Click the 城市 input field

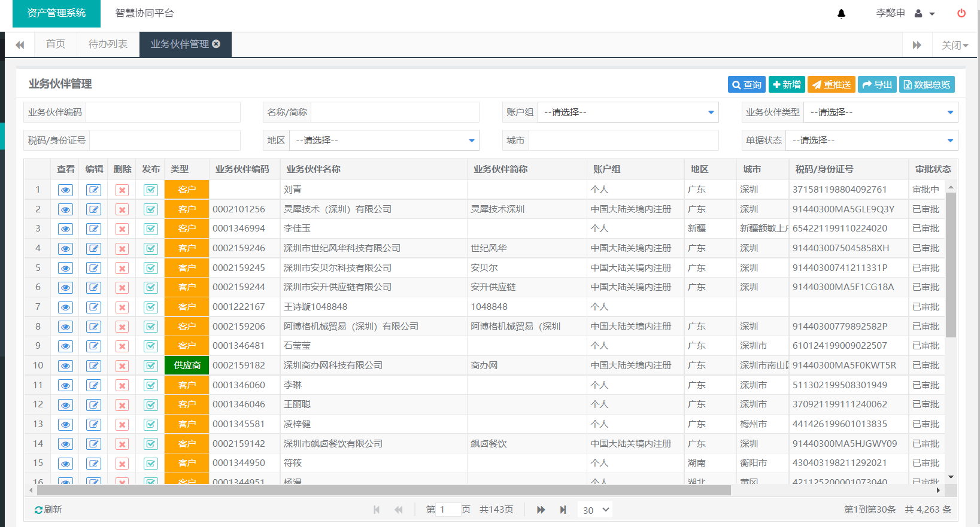tap(623, 140)
